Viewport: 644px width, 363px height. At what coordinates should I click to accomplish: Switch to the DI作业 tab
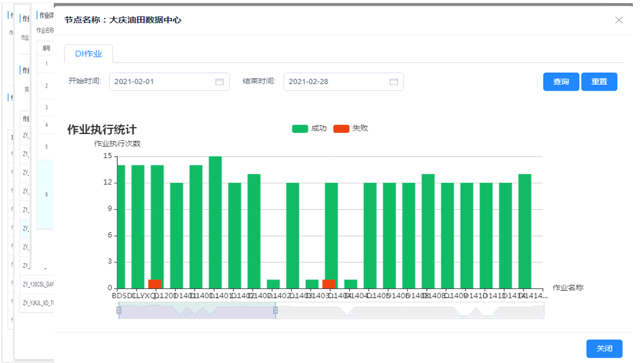point(88,54)
